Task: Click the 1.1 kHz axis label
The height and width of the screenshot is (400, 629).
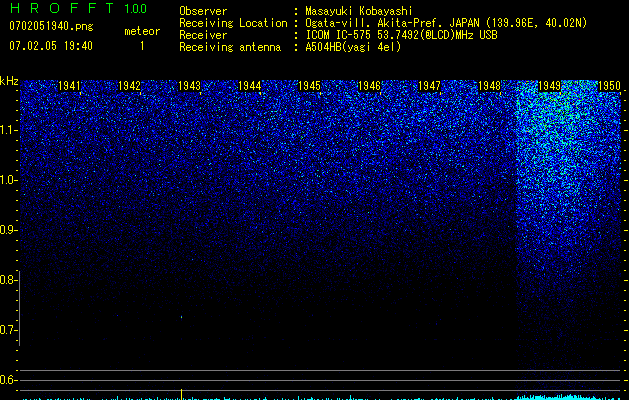Action: point(9,130)
